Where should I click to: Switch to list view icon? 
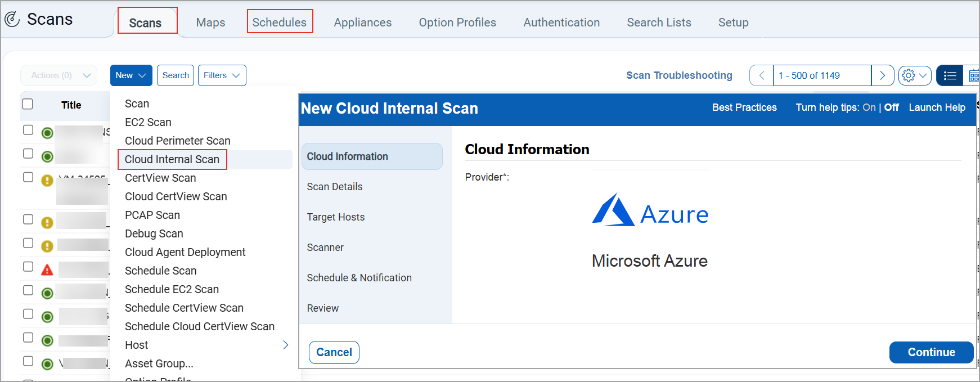tap(950, 75)
